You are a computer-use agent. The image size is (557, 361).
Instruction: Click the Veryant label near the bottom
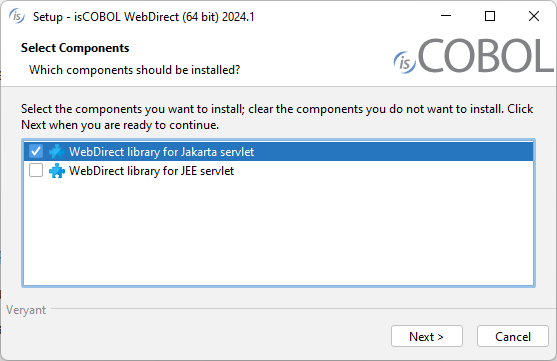coord(26,310)
